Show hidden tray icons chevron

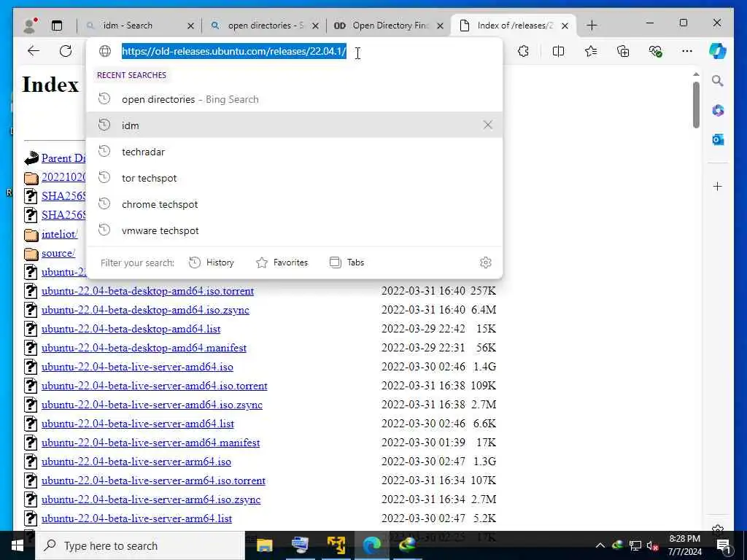point(600,545)
